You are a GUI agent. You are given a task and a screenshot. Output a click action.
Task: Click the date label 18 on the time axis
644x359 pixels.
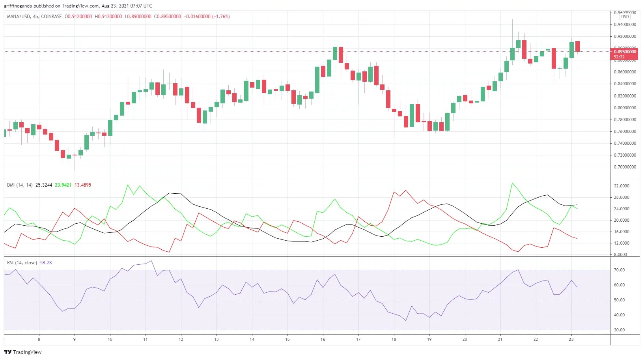(393, 339)
